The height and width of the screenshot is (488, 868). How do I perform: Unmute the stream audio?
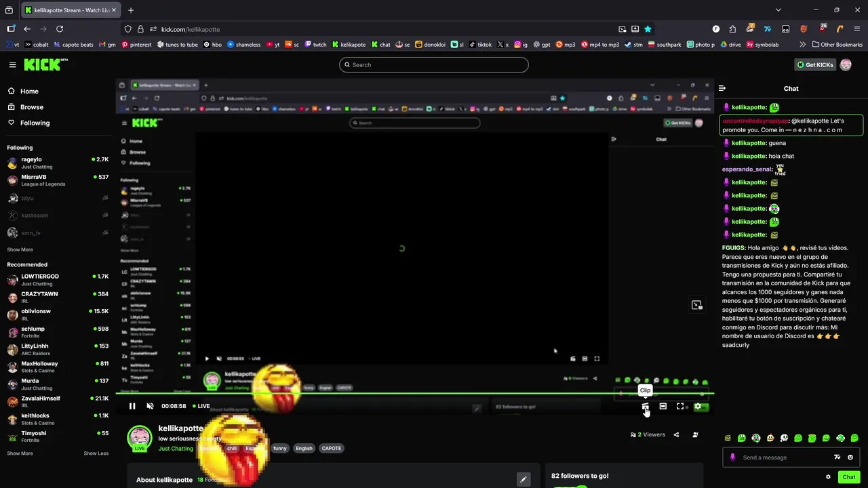[x=150, y=406]
